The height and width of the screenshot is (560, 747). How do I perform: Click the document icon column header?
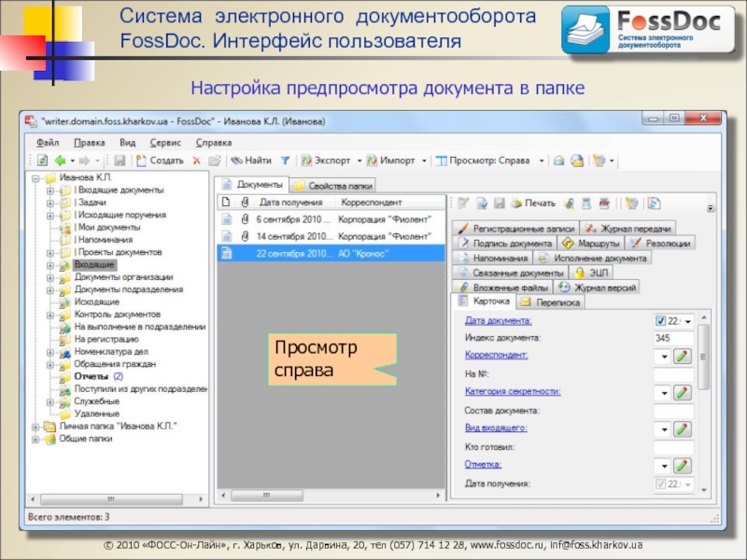coord(226,202)
